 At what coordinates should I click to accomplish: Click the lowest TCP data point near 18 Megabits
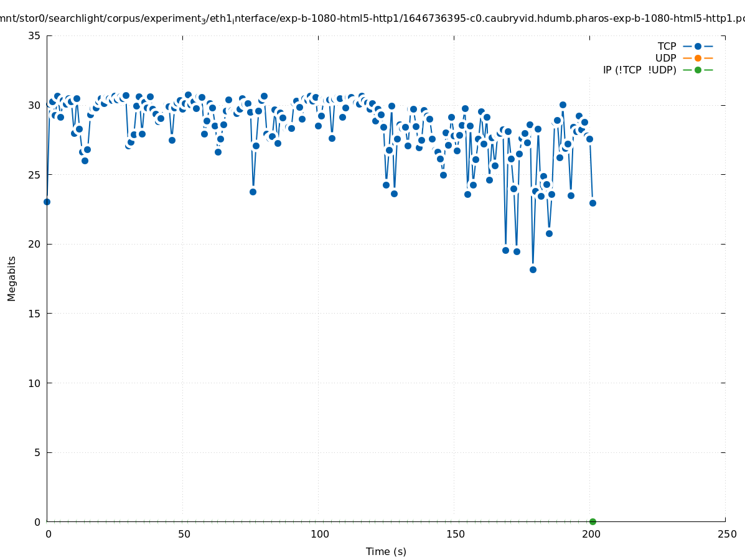533,269
